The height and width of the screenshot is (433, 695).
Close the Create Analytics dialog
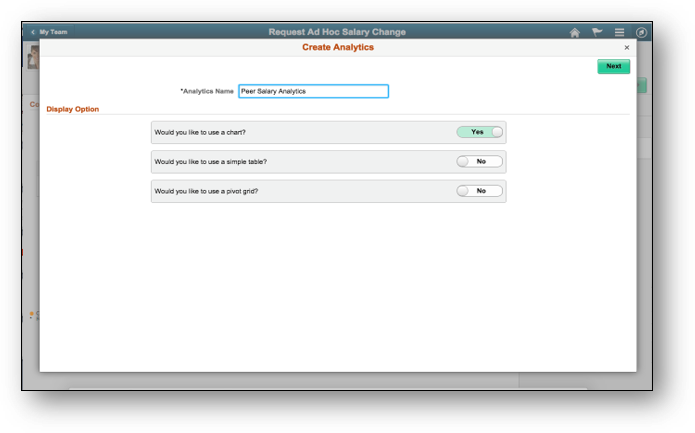626,47
